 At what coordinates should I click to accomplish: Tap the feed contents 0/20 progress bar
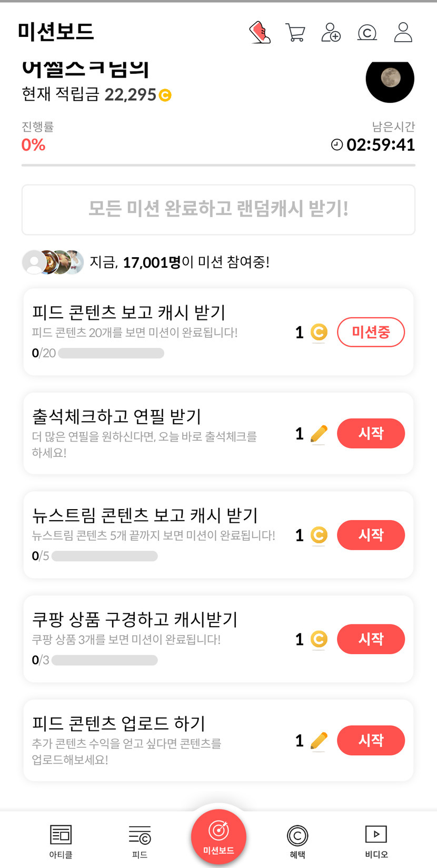tap(111, 353)
